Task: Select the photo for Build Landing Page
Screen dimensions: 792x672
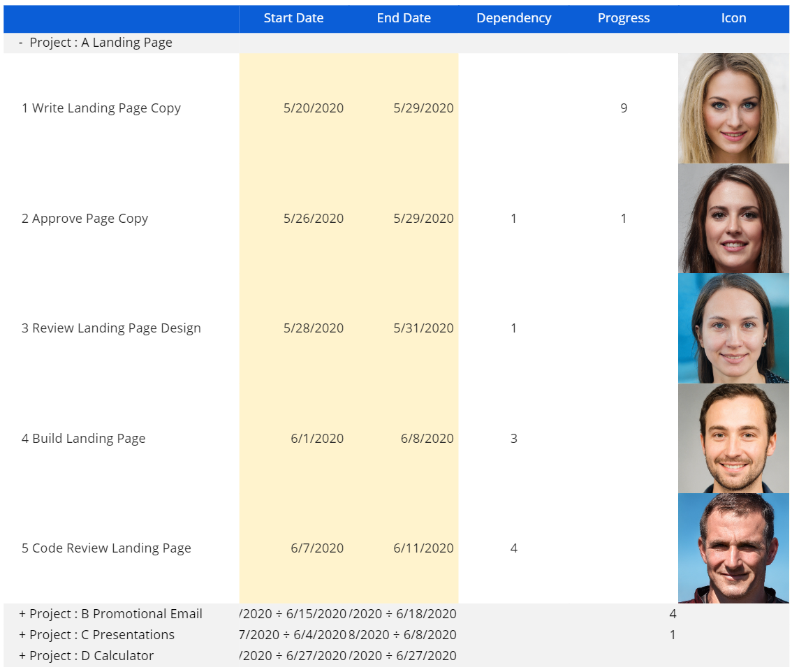Action: click(x=733, y=438)
